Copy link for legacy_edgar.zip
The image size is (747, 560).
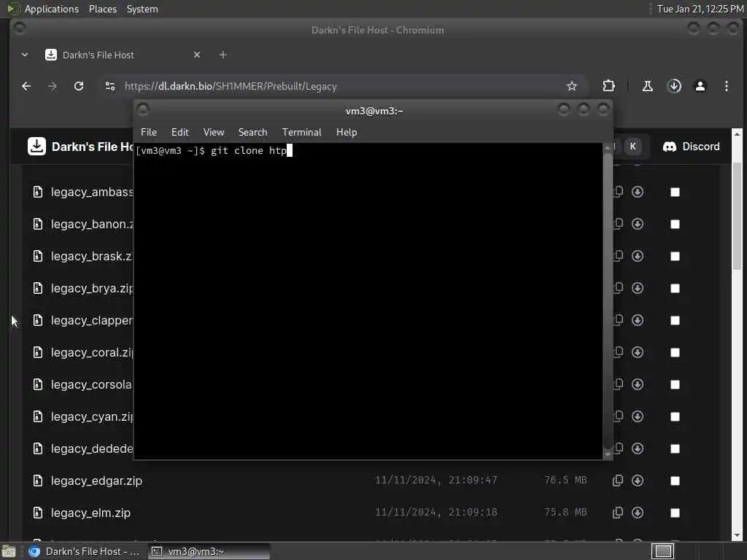point(617,481)
